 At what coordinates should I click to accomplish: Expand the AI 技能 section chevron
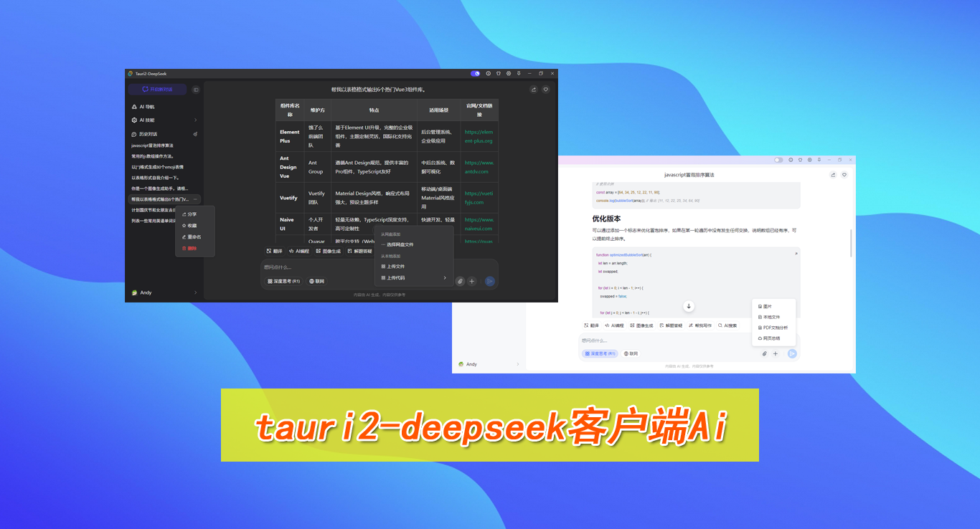195,120
